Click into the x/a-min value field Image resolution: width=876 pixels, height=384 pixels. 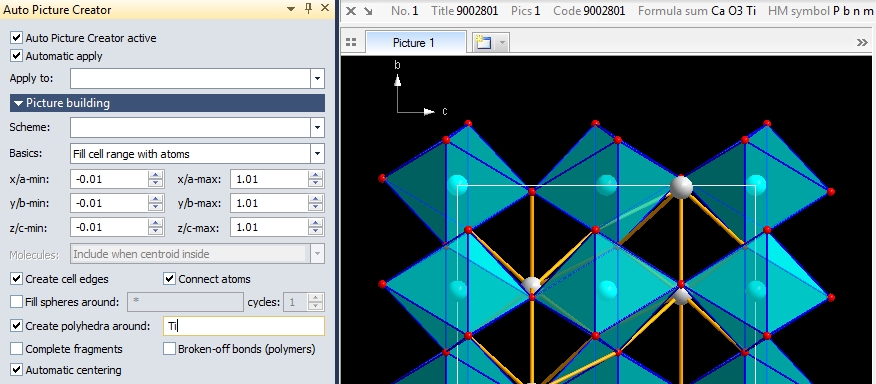click(x=110, y=179)
